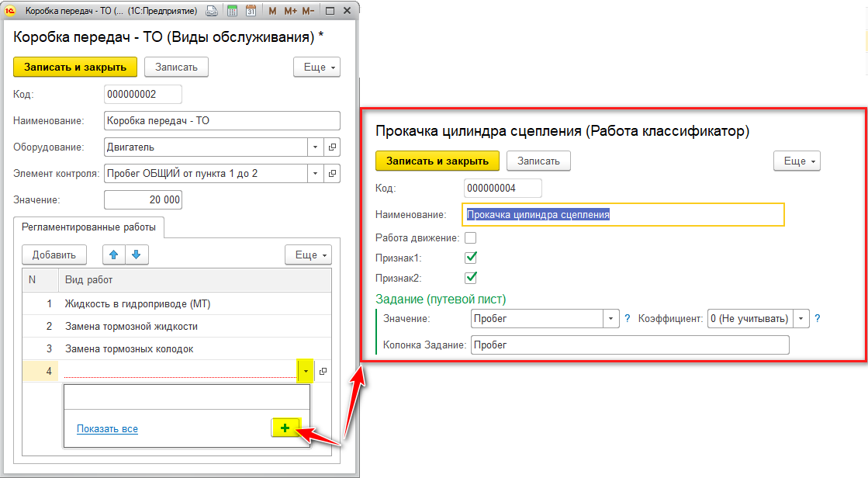This screenshot has width=868, height=478.
Task: Open Элемент контроля linked item icon
Action: coord(332,173)
